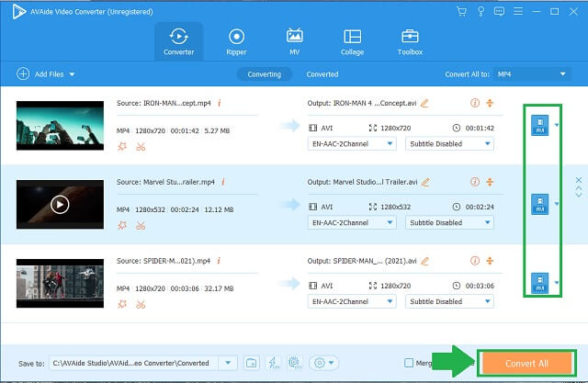Click the SPIDER-MAN video thumbnail
588x383 pixels.
coord(60,283)
